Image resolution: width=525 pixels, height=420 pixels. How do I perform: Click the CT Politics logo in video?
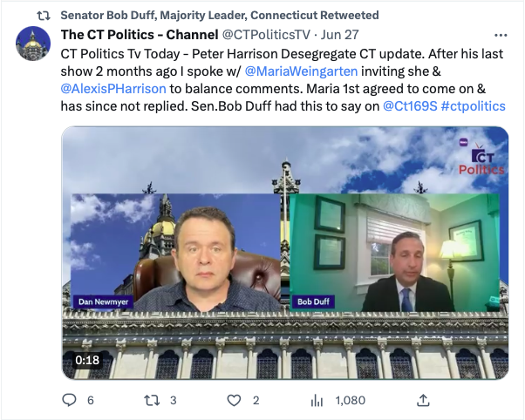[481, 159]
